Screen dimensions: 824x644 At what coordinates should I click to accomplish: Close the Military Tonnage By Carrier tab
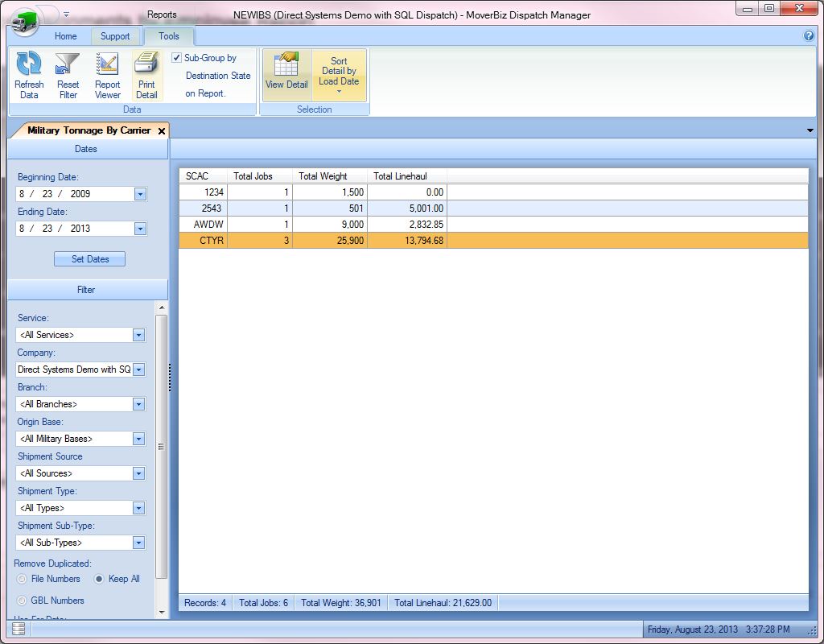(162, 130)
